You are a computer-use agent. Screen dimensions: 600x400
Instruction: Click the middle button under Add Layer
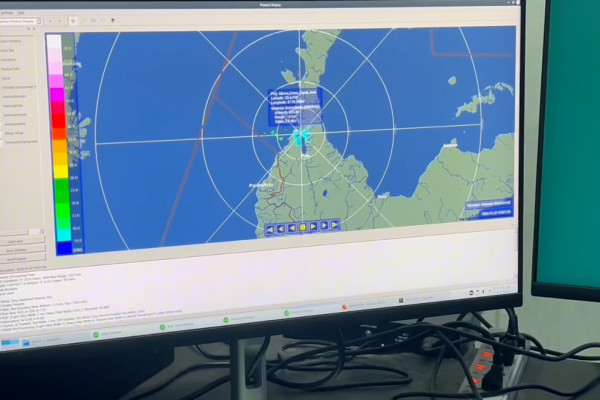click(x=20, y=250)
